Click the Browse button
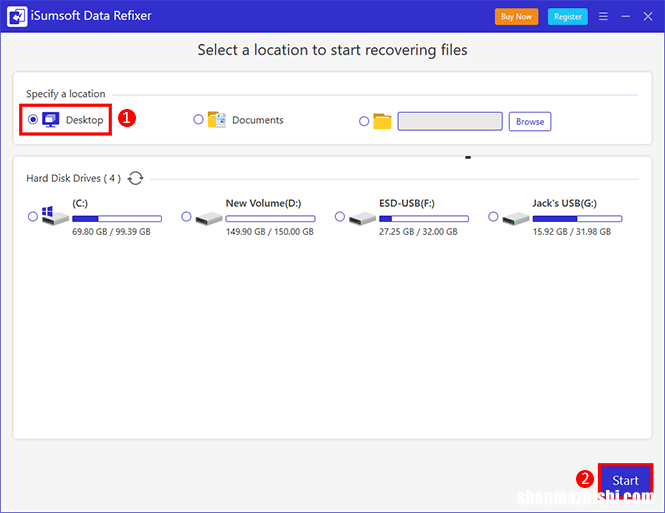Screen dimensions: 665x513 tap(530, 122)
